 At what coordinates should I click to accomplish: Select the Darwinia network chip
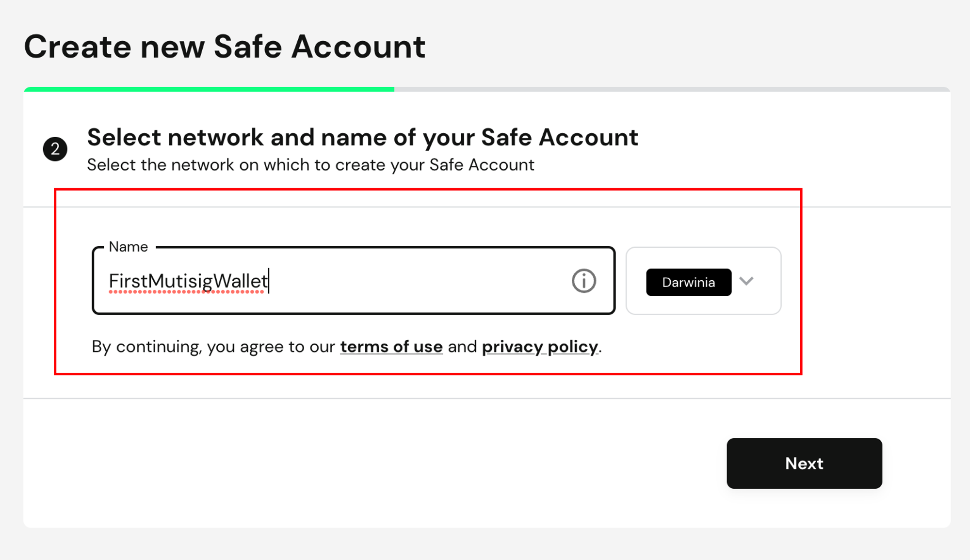[688, 282]
